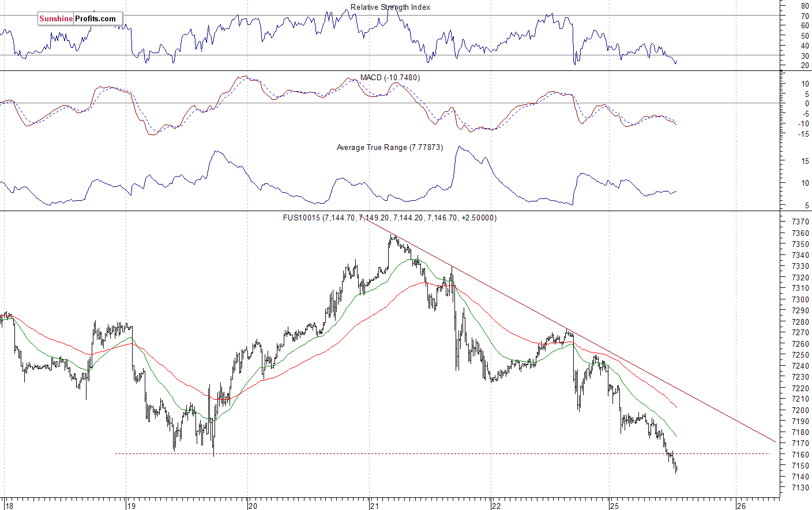Click date label 22 on time axis
The image size is (812, 510).
[x=497, y=506]
